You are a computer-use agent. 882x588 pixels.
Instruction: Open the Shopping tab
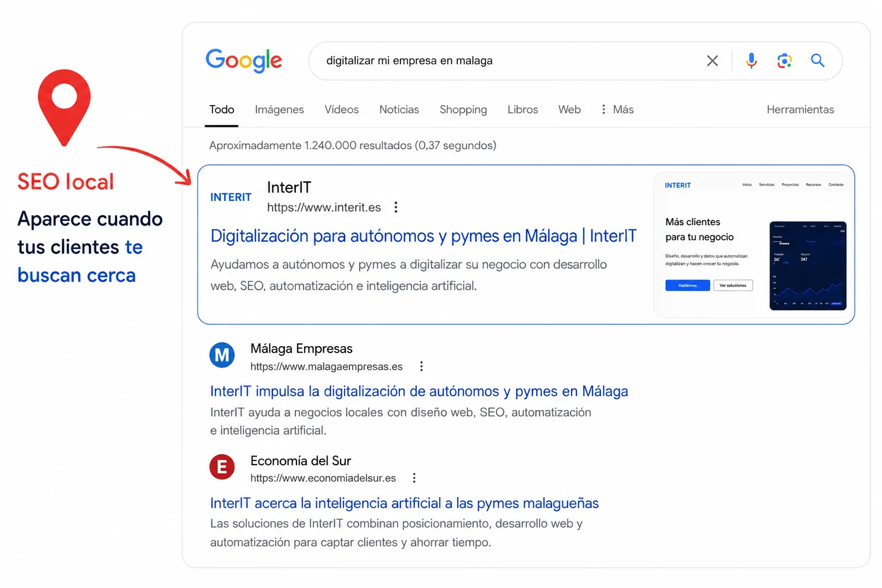pos(463,109)
